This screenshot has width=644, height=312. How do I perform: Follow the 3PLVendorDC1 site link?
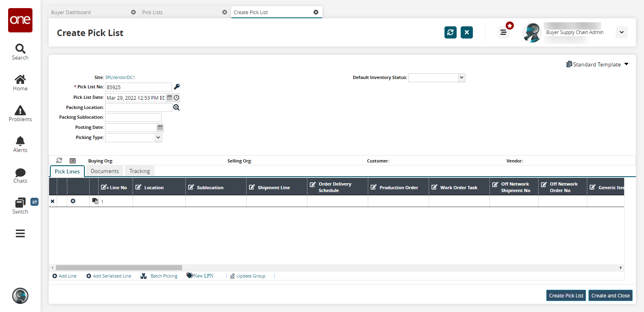120,77
